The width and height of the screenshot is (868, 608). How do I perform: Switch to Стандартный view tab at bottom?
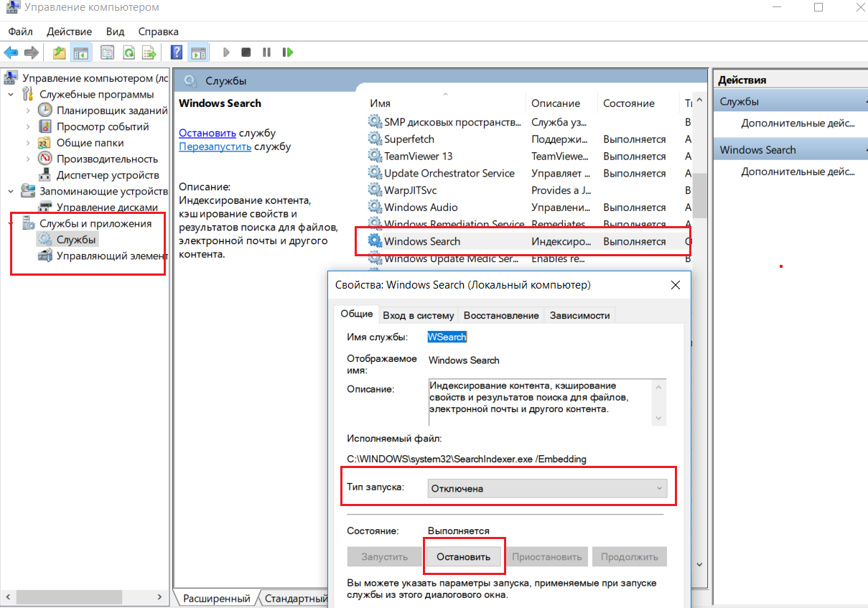click(296, 598)
